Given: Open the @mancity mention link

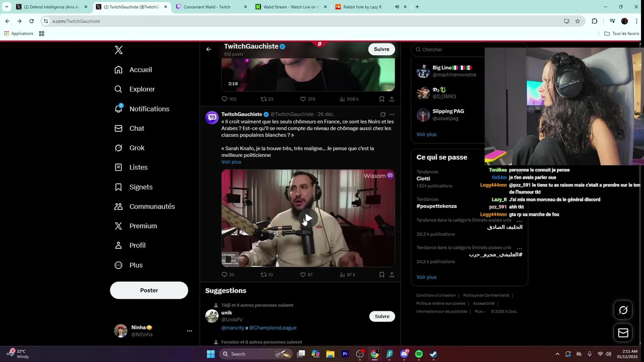Looking at the screenshot, I should click(232, 328).
